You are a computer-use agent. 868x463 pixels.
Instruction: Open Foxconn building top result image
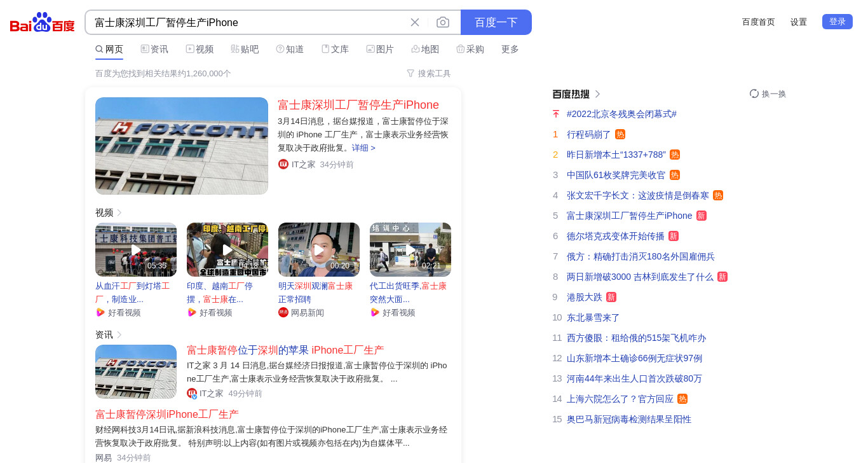(182, 146)
